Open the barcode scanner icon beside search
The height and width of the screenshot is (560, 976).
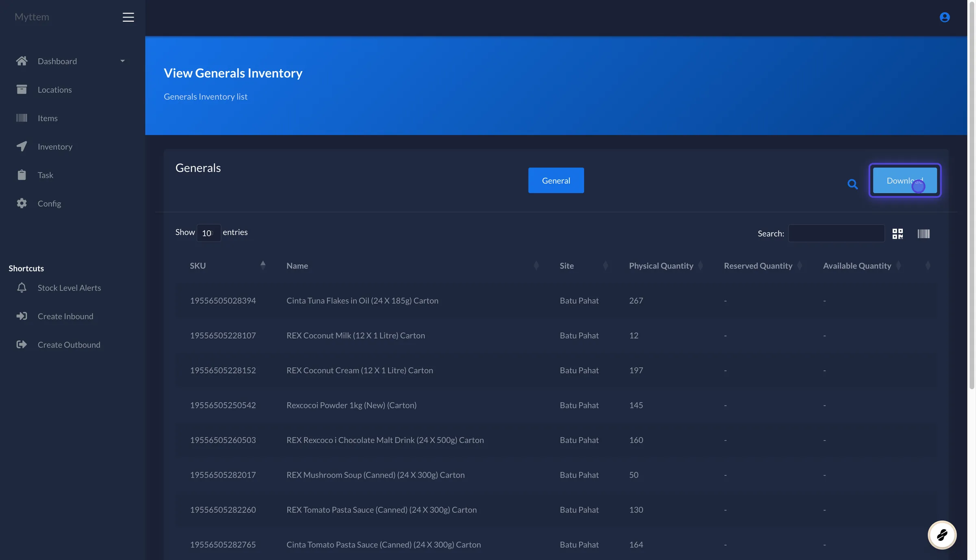tap(924, 233)
